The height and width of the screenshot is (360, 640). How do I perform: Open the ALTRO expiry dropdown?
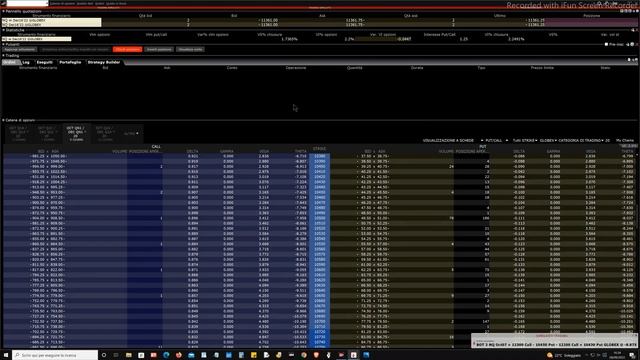pos(131,133)
